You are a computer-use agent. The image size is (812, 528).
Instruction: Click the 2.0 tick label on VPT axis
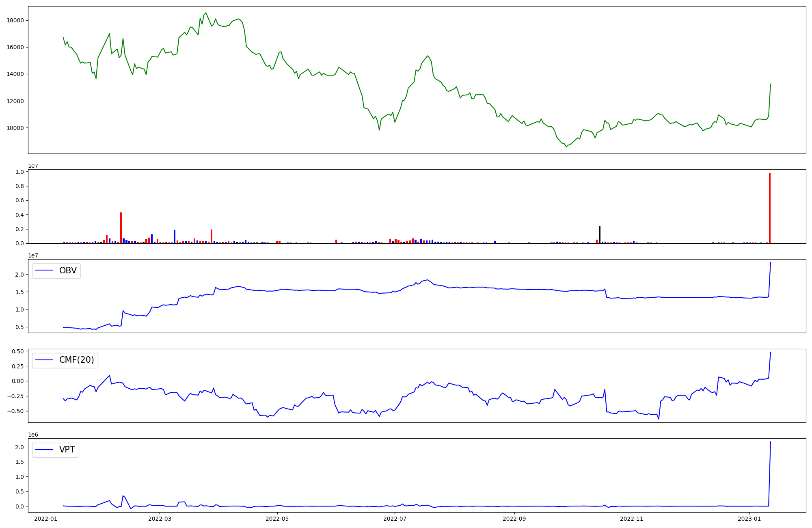point(20,447)
